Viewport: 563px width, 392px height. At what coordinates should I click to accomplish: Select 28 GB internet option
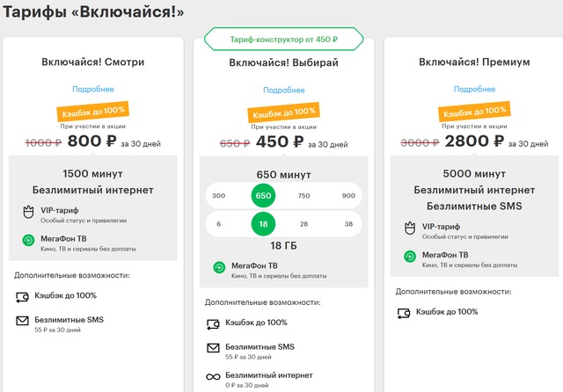(x=303, y=224)
